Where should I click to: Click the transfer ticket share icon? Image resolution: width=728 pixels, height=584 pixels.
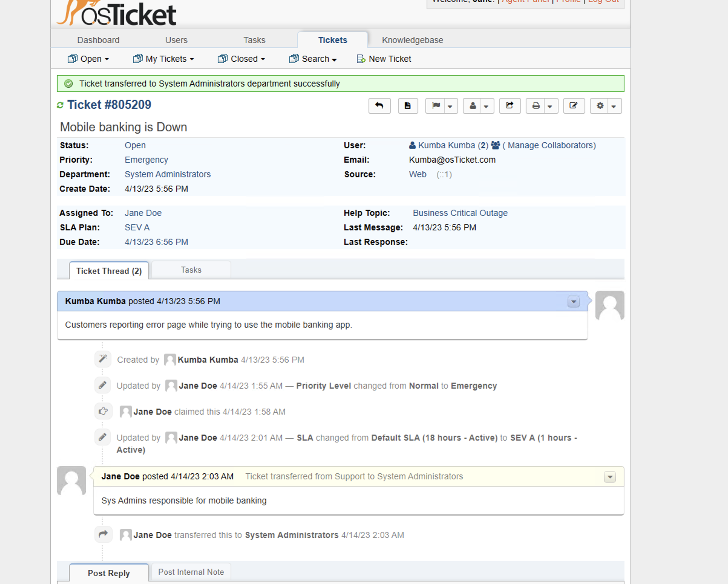click(510, 106)
